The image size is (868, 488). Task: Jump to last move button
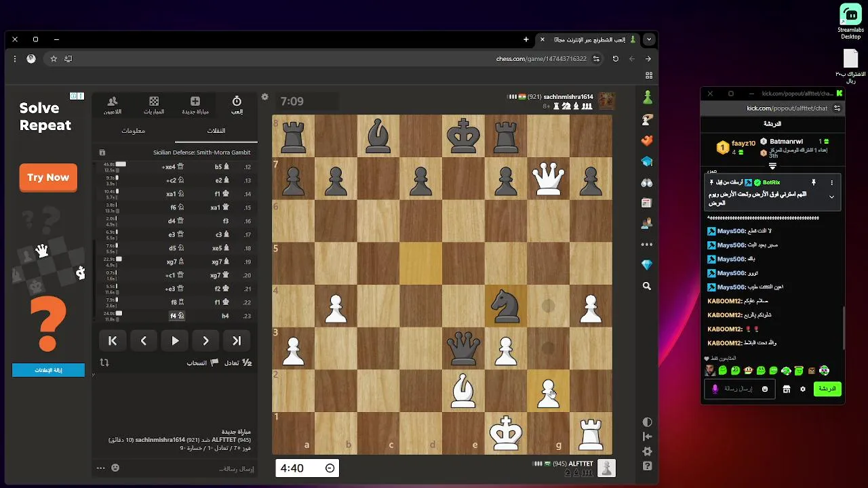[237, 341]
